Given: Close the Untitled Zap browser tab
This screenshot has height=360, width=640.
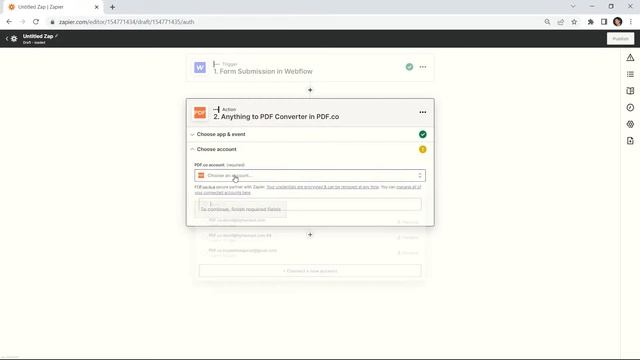Looking at the screenshot, I should (97, 7).
